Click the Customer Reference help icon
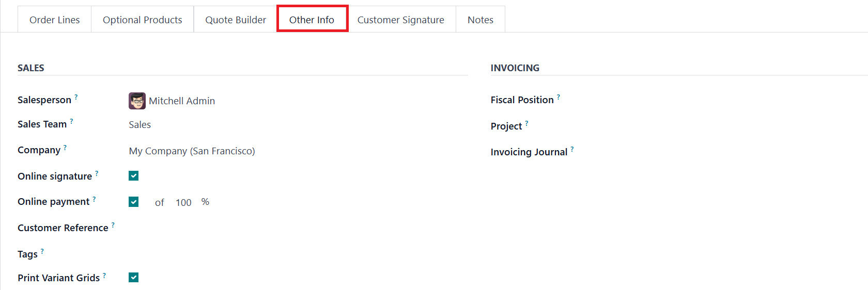 point(113,225)
